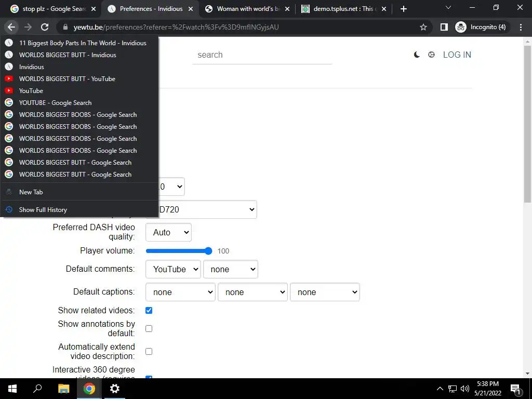
Task: Open a new browser tab with plus
Action: tap(403, 9)
